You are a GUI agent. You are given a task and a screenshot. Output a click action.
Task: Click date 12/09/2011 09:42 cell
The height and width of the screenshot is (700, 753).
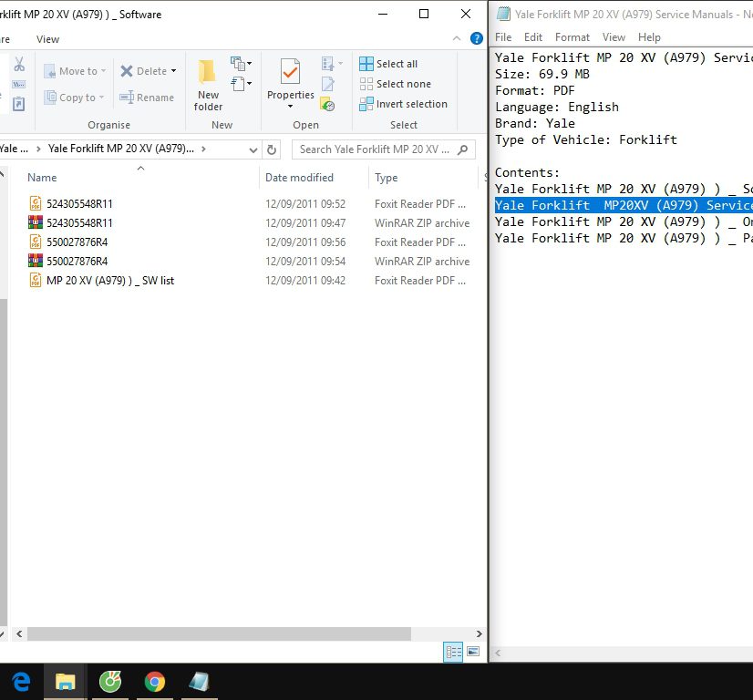pyautogui.click(x=305, y=281)
